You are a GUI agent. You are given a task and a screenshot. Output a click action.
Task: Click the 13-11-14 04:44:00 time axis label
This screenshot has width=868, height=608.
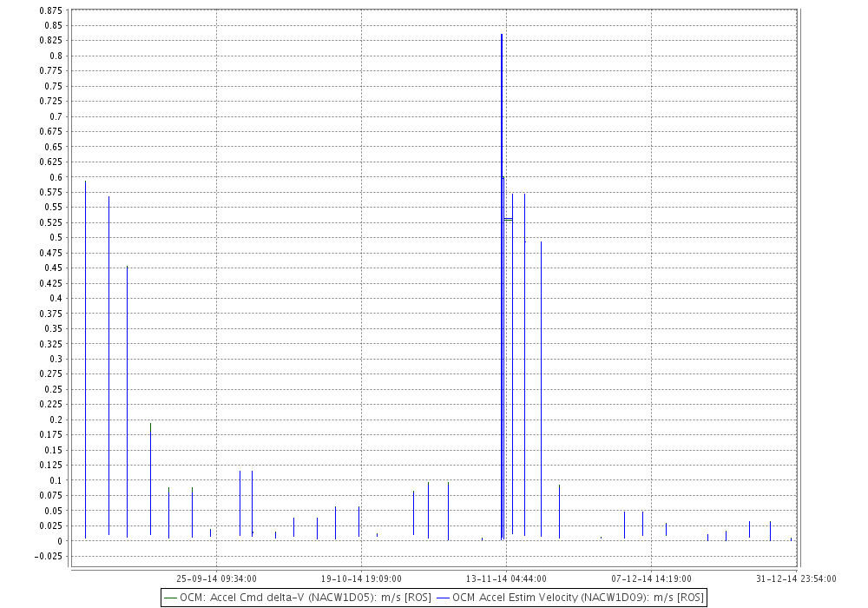click(506, 578)
